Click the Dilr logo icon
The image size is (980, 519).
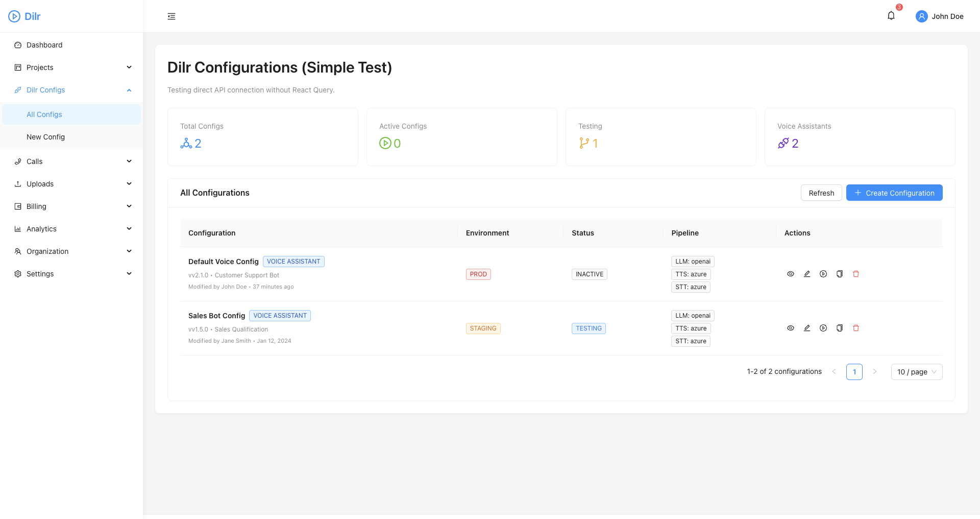click(14, 16)
